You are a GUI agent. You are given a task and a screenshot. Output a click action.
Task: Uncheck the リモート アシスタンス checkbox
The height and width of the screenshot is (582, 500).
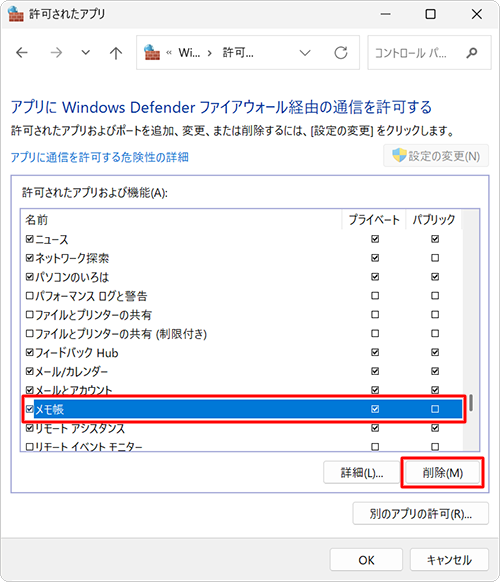tap(30, 428)
